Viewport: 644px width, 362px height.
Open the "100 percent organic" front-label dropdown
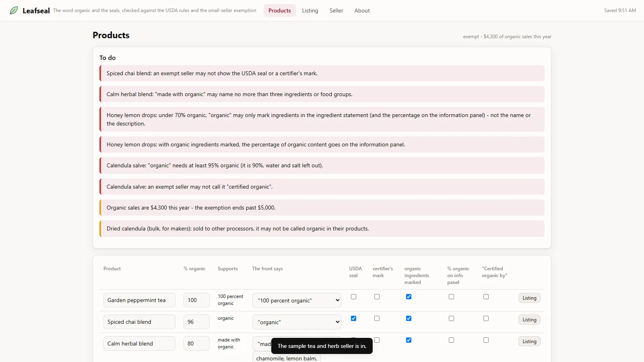[297, 300]
